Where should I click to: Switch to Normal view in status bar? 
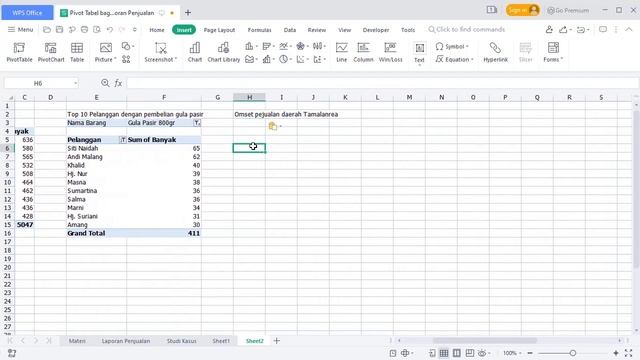tap(444, 353)
